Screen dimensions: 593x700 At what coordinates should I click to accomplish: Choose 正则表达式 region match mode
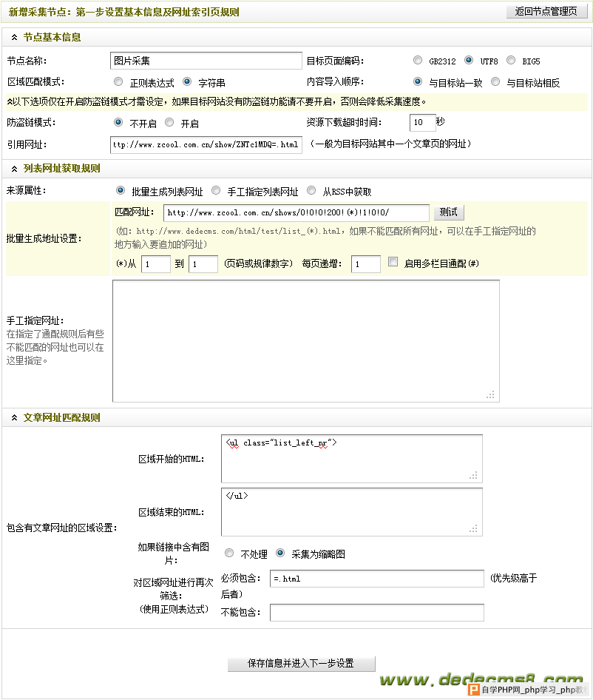119,82
